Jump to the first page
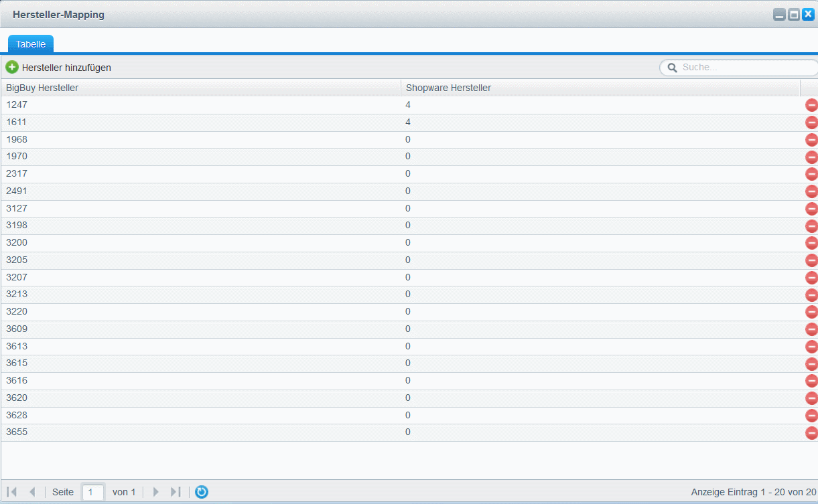The image size is (818, 504). tap(12, 492)
